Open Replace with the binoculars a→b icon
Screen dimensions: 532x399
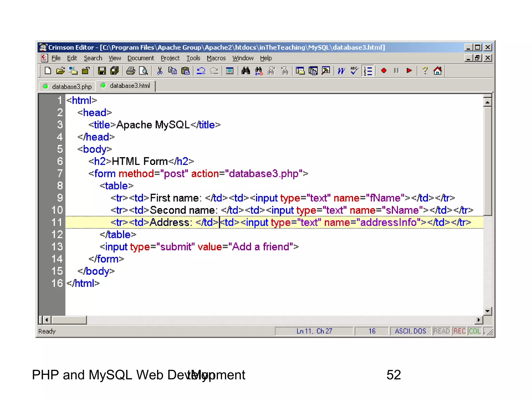(259, 71)
